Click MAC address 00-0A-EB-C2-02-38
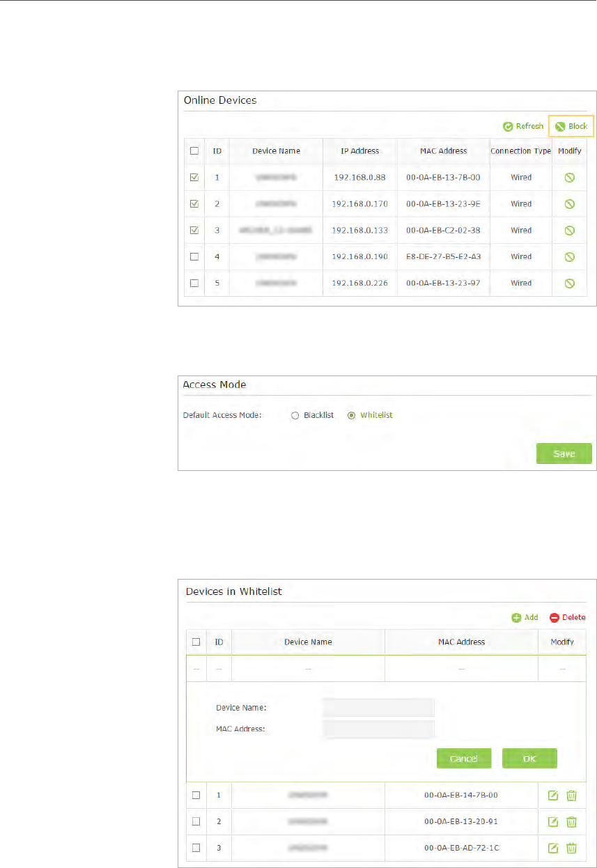The image size is (597, 868). point(443,231)
